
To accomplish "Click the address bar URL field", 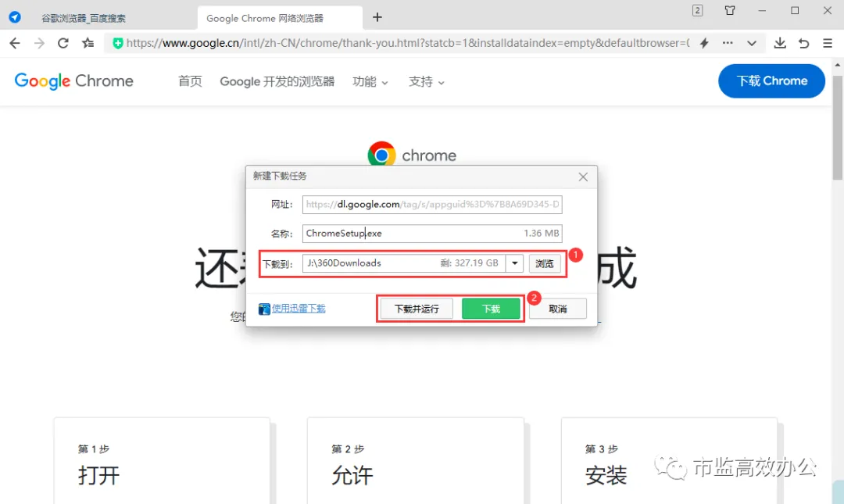I will pos(407,43).
